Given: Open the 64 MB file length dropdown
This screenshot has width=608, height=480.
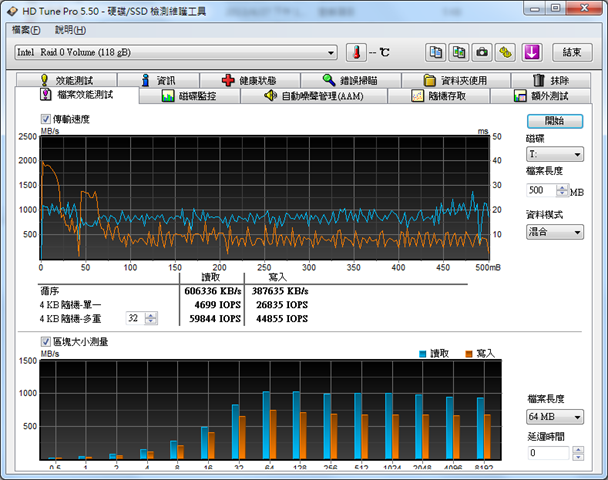Looking at the screenshot, I should click(x=555, y=416).
